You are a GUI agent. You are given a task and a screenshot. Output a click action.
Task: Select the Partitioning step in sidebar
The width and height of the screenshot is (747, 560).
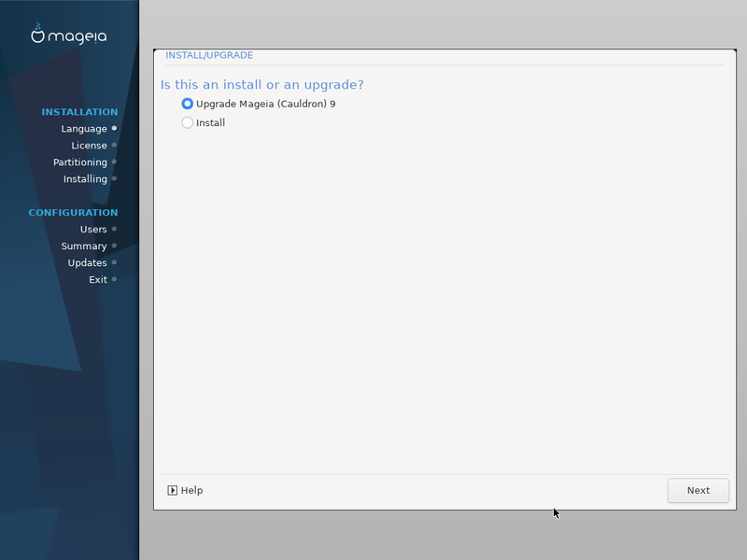coord(79,162)
